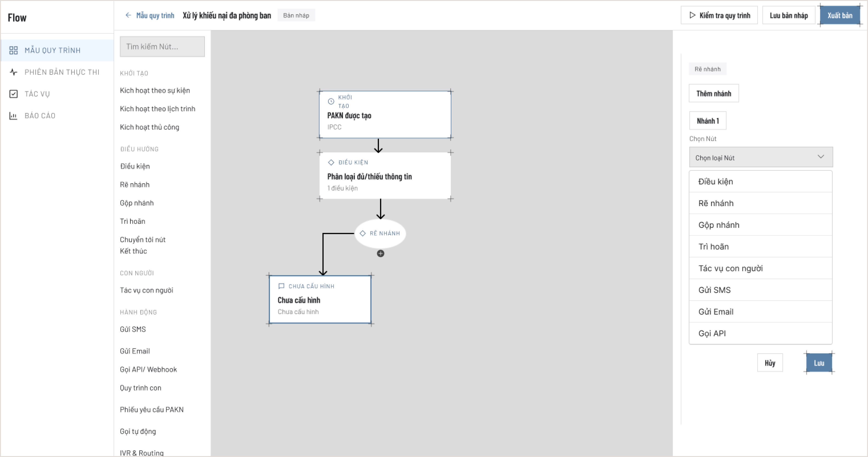The width and height of the screenshot is (868, 457).
Task: Click the clock icon on the Khởi tạo node
Action: (x=331, y=101)
